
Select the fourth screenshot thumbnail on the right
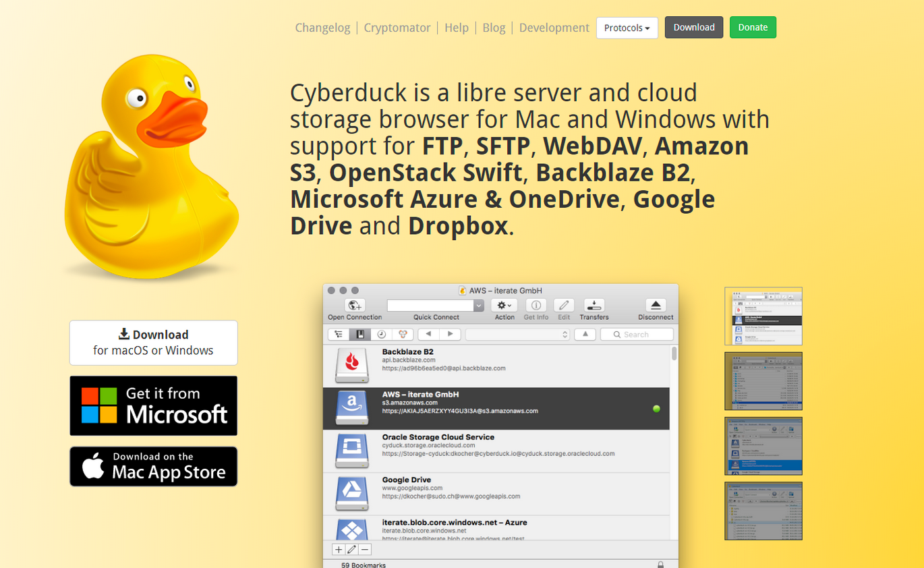pyautogui.click(x=763, y=511)
